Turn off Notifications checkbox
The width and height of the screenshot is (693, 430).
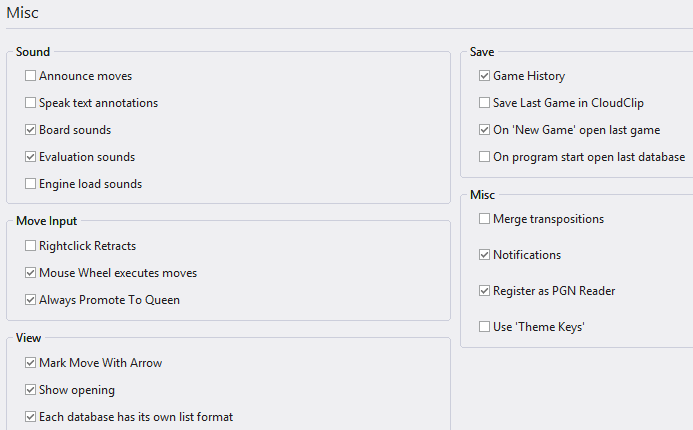pos(485,255)
